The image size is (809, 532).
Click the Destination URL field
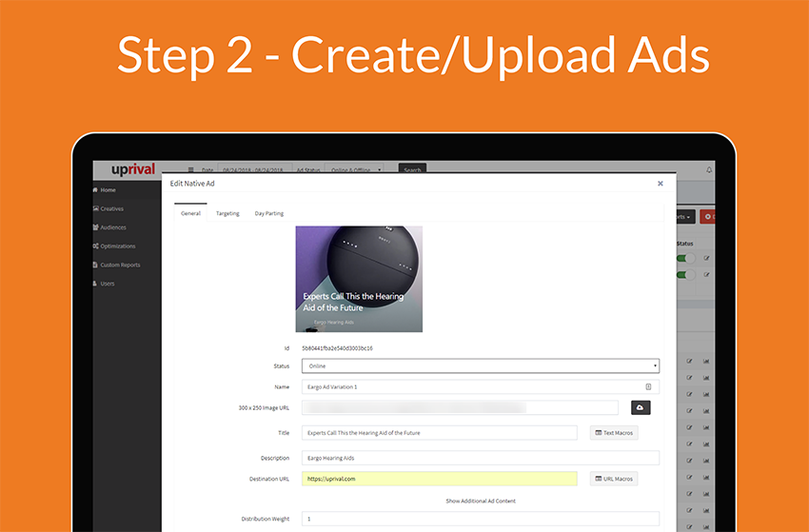pyautogui.click(x=439, y=479)
